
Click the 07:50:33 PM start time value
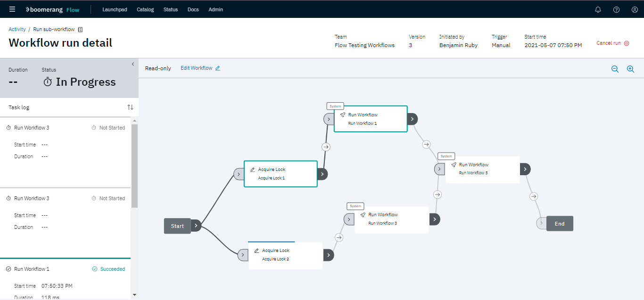pyautogui.click(x=57, y=286)
